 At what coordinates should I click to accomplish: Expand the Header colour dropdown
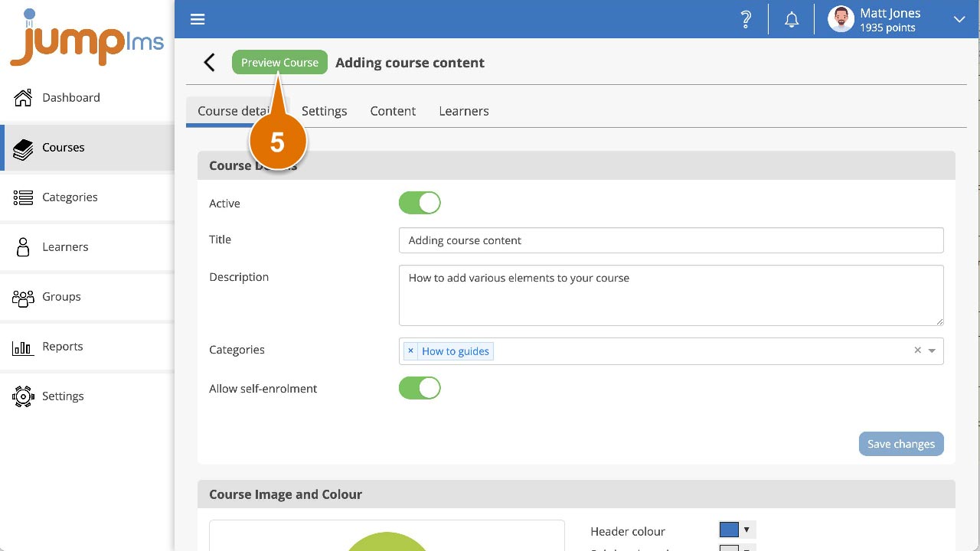pos(746,529)
